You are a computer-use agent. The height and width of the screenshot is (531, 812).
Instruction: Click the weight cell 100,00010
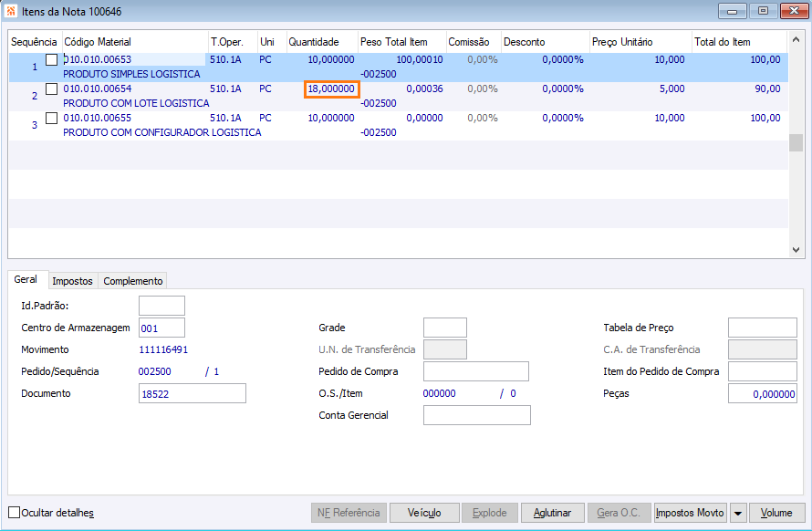(420, 59)
